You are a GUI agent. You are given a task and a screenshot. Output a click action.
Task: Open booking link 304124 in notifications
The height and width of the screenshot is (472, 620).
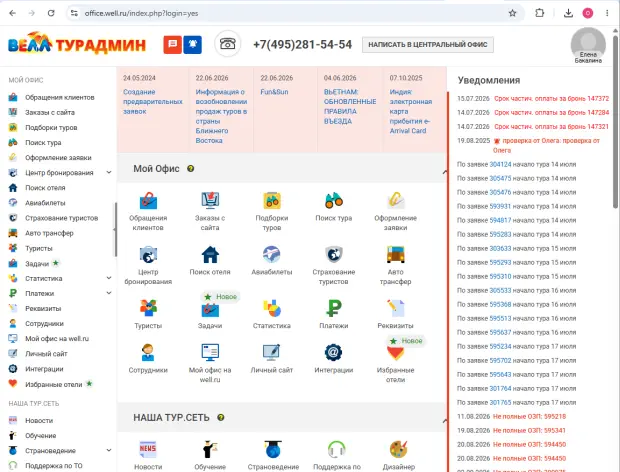point(500,164)
